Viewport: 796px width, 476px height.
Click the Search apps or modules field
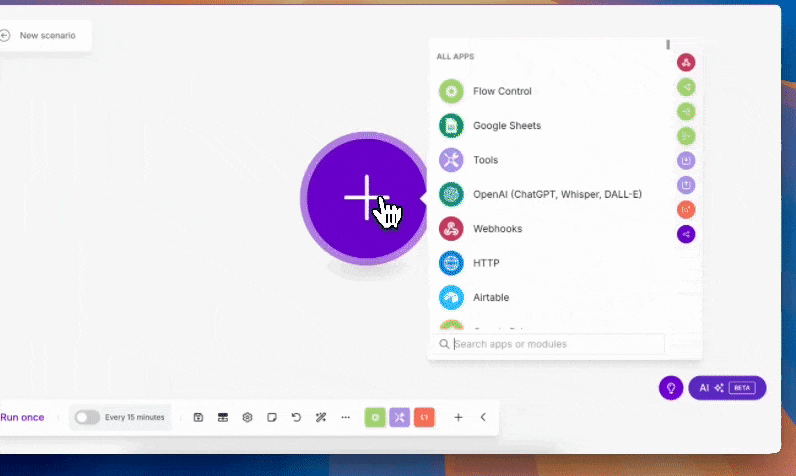[x=557, y=344]
